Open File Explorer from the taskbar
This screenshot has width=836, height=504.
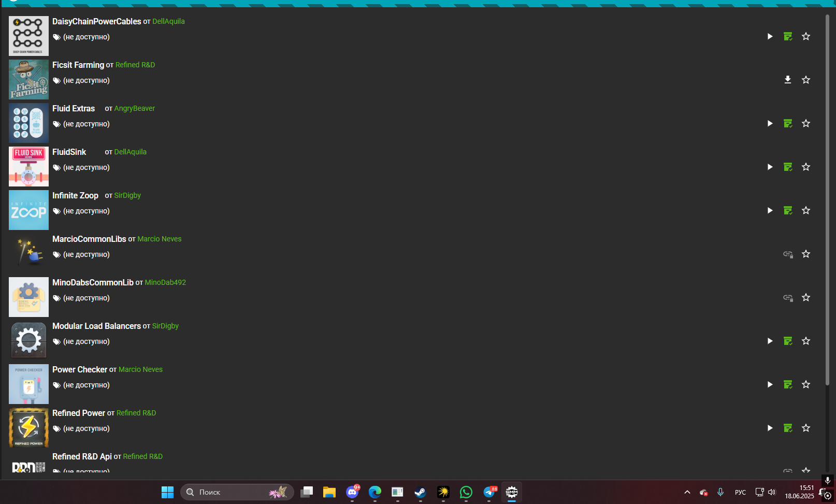pos(329,492)
